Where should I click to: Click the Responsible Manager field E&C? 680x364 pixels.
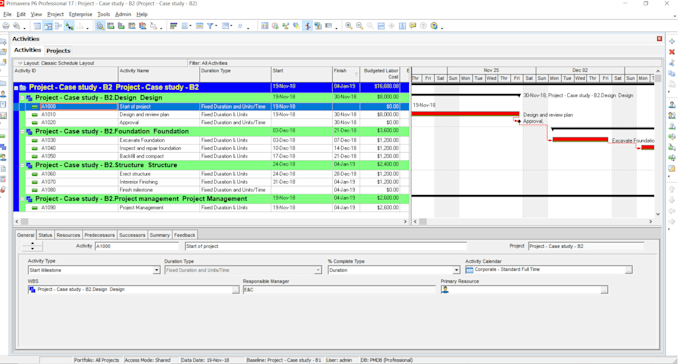coord(339,290)
